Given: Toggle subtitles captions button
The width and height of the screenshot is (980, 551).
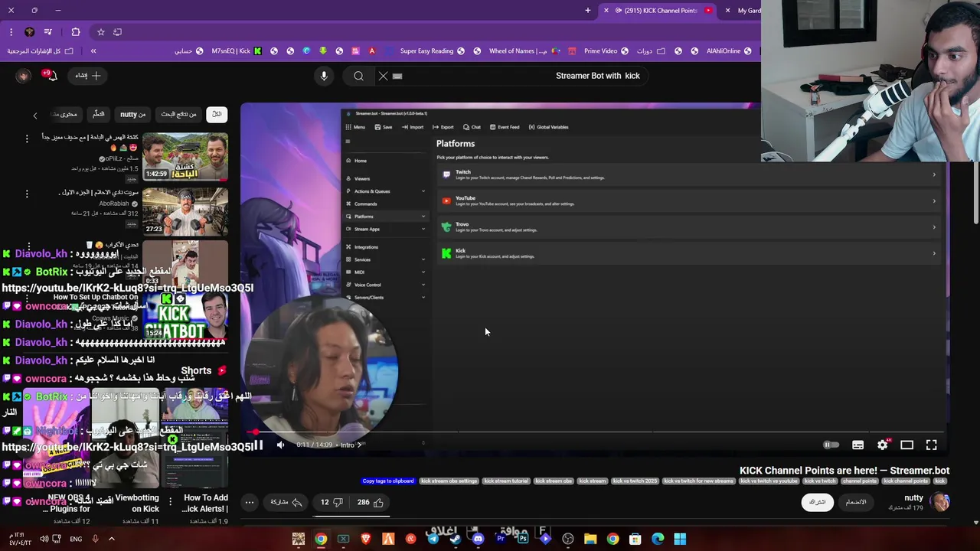Looking at the screenshot, I should click(857, 445).
